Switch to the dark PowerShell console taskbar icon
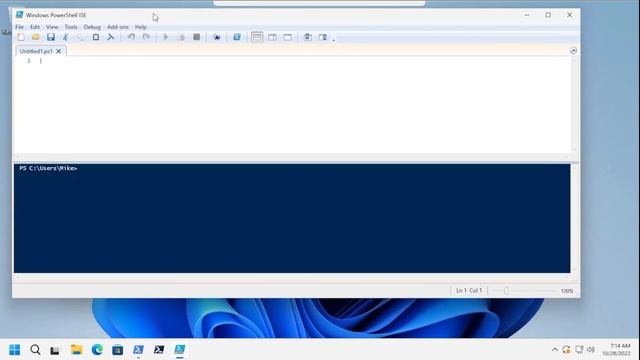 pyautogui.click(x=159, y=350)
